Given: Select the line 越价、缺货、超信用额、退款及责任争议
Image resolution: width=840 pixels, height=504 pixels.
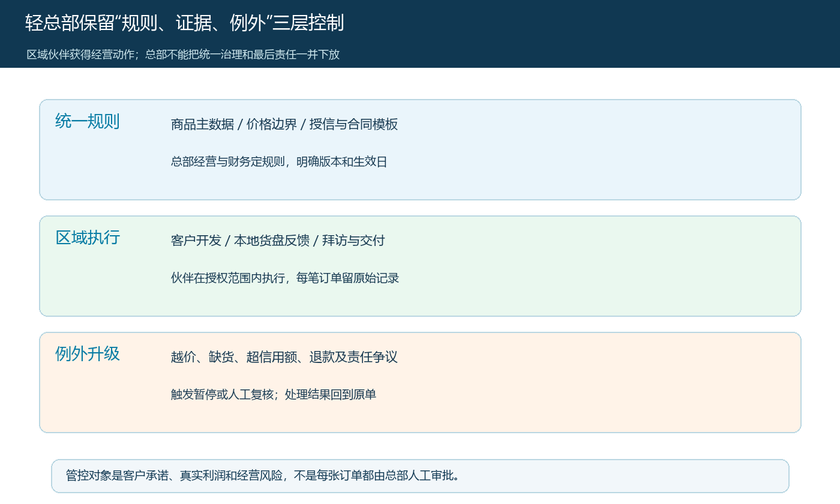Looking at the screenshot, I should tap(284, 358).
